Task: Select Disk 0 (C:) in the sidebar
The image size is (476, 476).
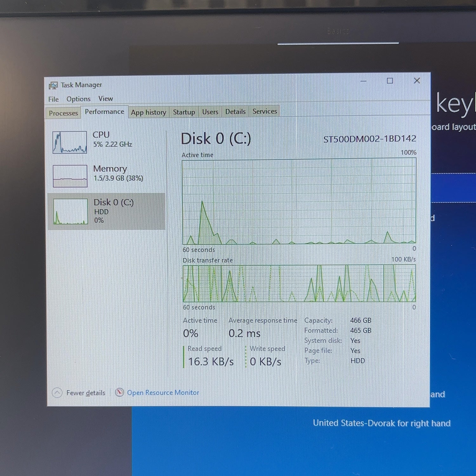Action: point(106,211)
